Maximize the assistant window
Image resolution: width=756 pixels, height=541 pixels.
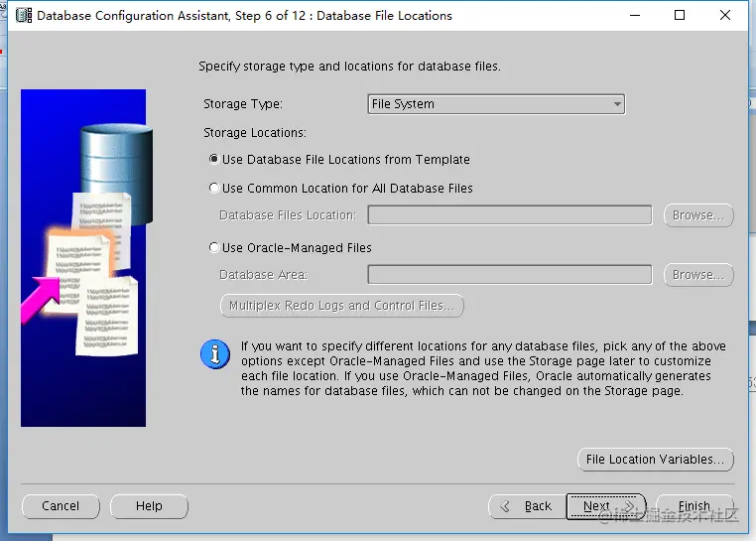[680, 15]
